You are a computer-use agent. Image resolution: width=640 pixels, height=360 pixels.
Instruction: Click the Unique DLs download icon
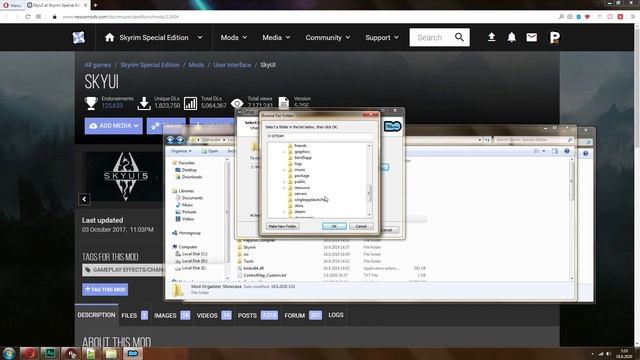click(x=144, y=103)
